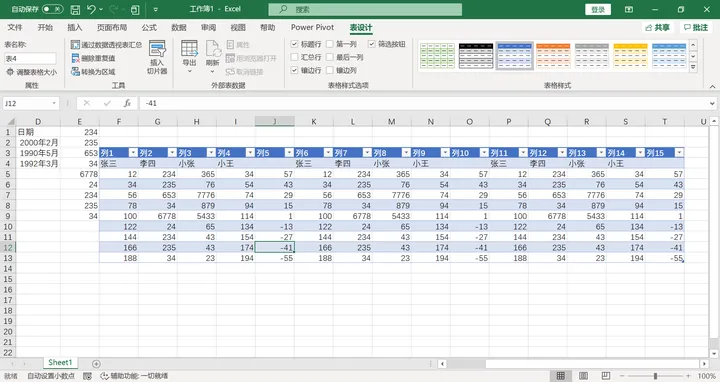This screenshot has height=382, width=720.
Task: Click the Enter formula checkmark icon
Action: tap(107, 103)
